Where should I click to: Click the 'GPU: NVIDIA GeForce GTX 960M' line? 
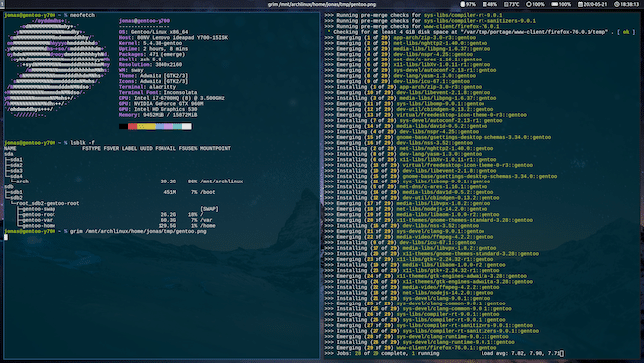(x=161, y=103)
